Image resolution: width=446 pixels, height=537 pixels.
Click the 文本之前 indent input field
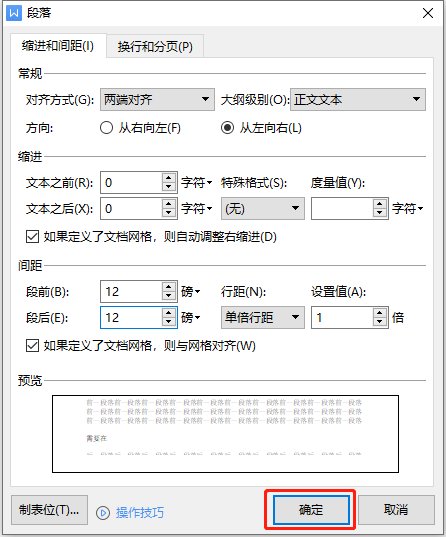(131, 183)
